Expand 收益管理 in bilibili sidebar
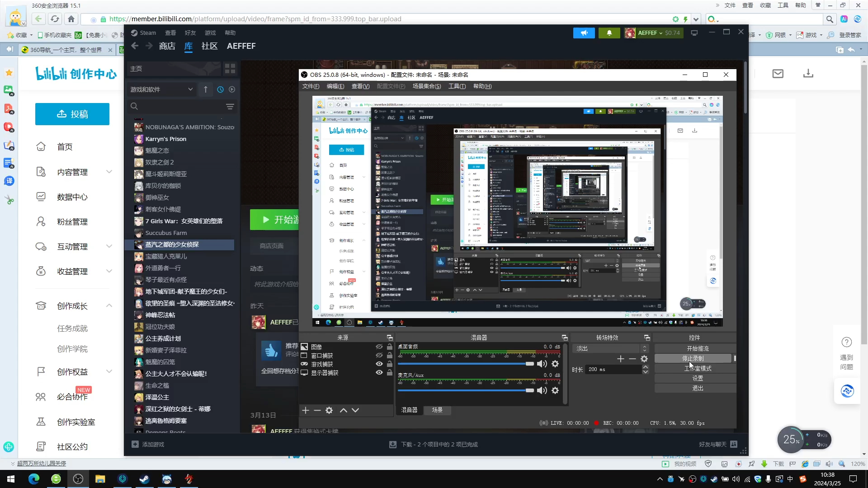 pyautogui.click(x=109, y=271)
